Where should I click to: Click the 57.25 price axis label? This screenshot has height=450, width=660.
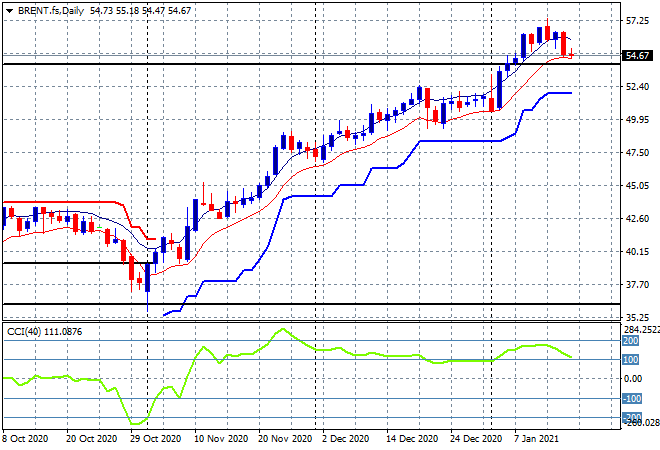(637, 21)
